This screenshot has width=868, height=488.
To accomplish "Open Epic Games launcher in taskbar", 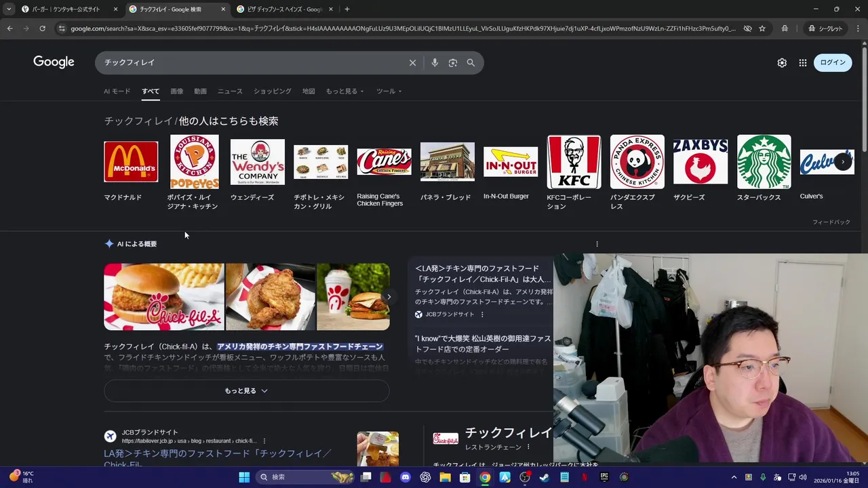I will 604,477.
